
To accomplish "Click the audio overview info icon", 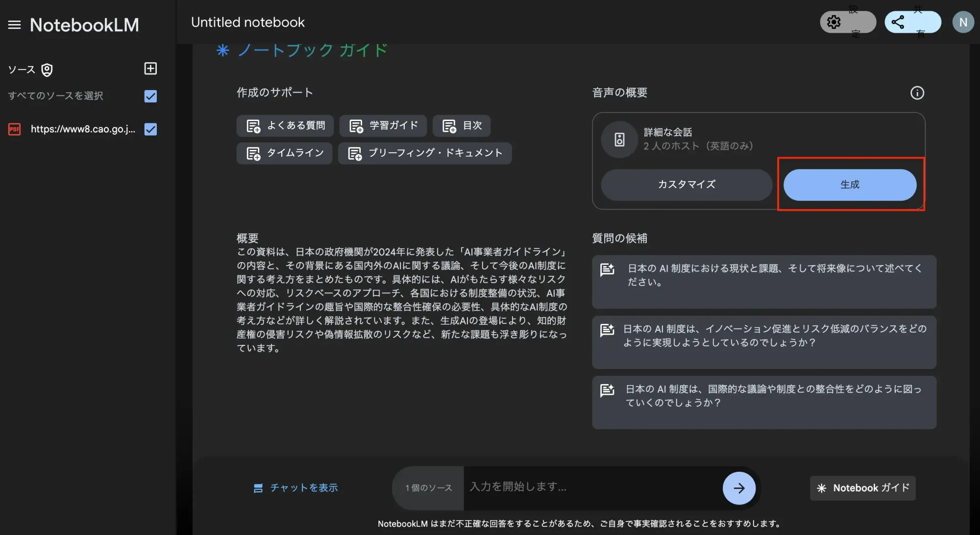I will pyautogui.click(x=917, y=93).
